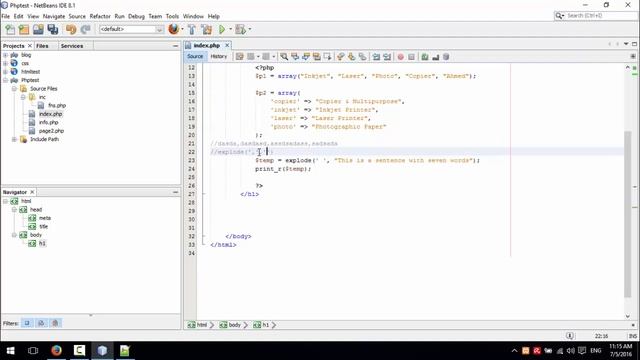Open the Navigate menu

pos(54,16)
